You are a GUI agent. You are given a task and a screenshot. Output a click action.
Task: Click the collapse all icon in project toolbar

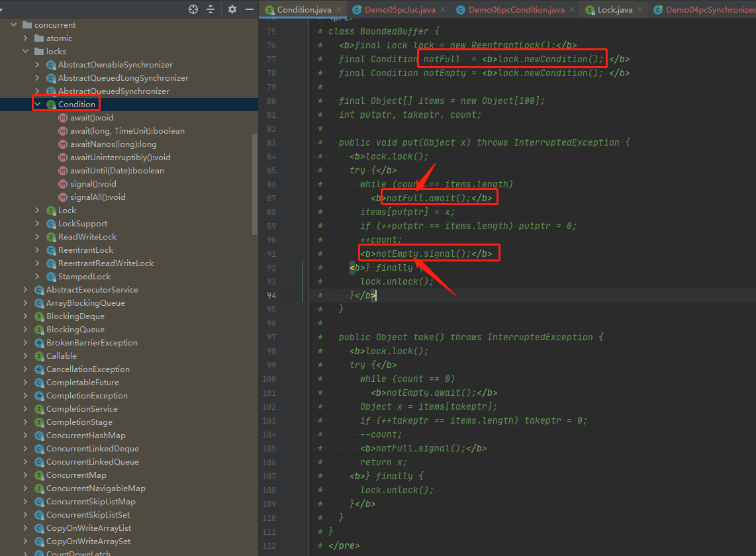point(211,9)
